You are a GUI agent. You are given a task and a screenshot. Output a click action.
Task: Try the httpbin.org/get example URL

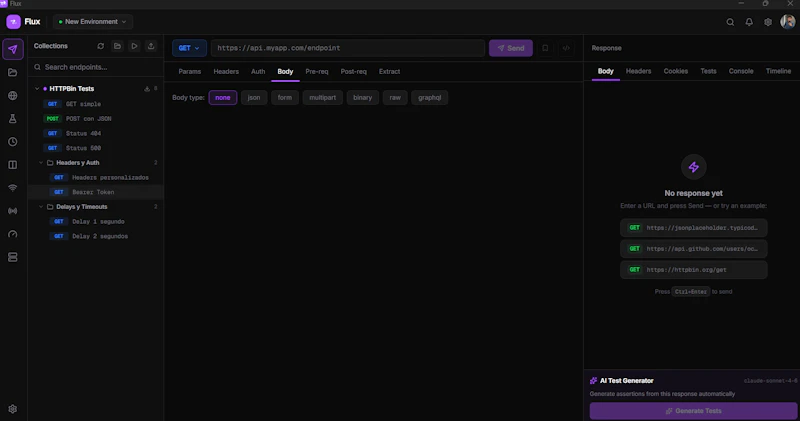click(x=693, y=269)
